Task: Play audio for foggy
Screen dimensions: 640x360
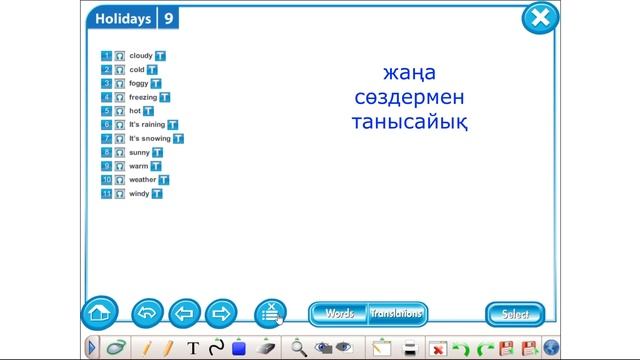Action: tap(119, 84)
